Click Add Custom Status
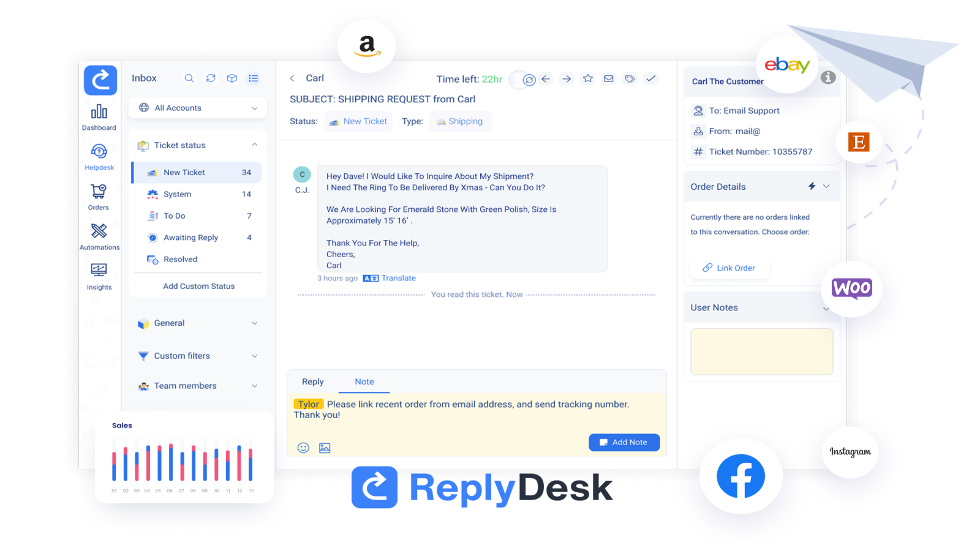Viewport: 980px width, 551px height. [199, 287]
